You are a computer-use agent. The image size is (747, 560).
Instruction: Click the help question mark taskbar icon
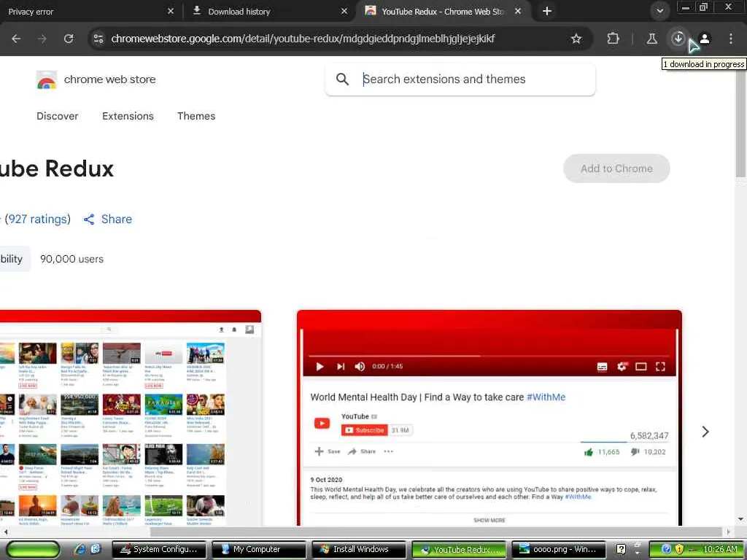tap(621, 549)
